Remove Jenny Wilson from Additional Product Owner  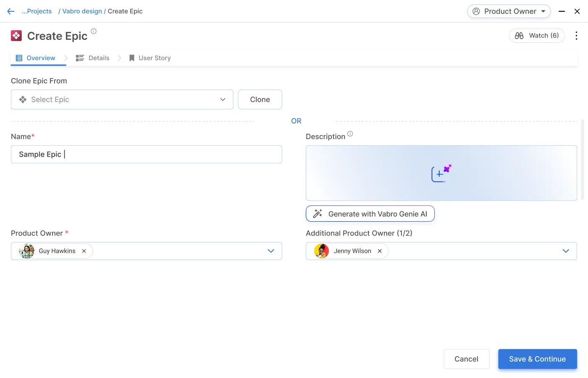click(380, 251)
